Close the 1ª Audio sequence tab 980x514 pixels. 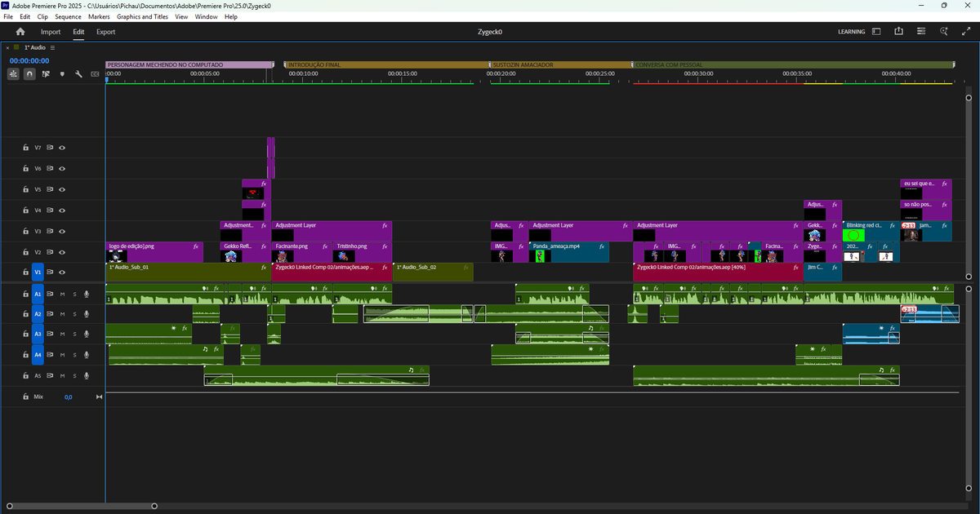pyautogui.click(x=7, y=48)
